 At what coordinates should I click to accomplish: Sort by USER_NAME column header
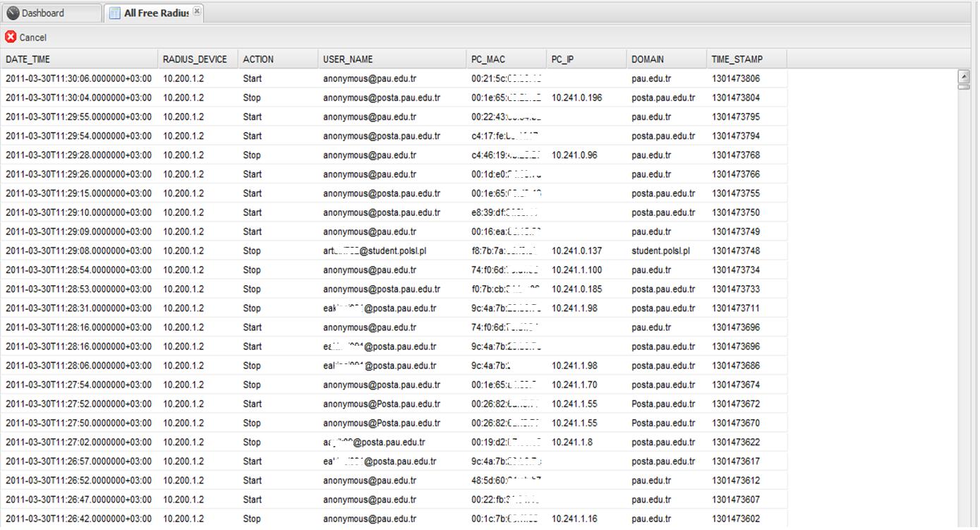[392, 59]
